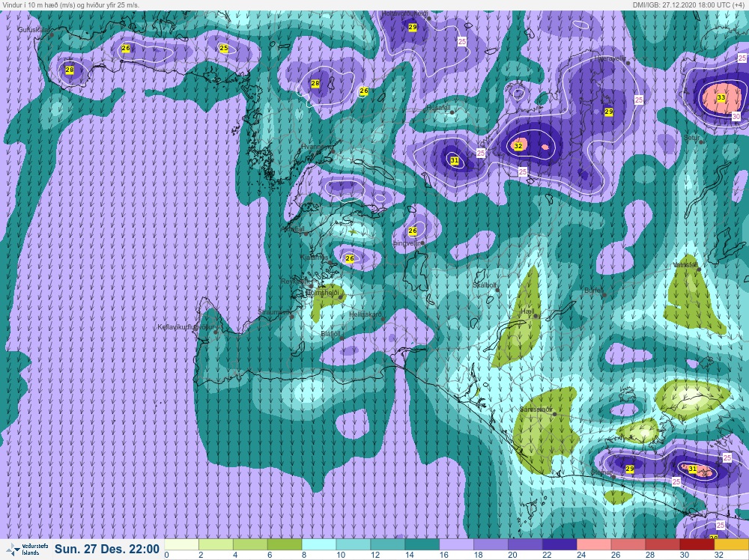Click the Húsafell station label

pos(438,108)
